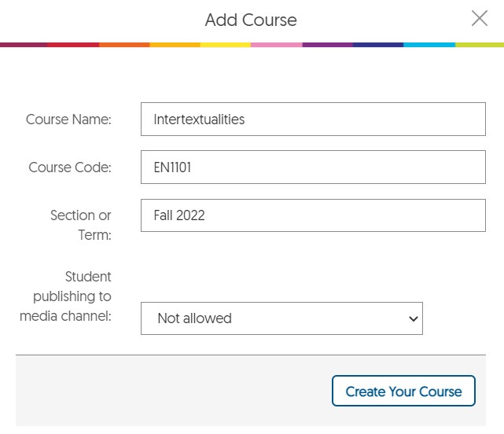
Task: Select the Section or Term field
Action: click(313, 215)
